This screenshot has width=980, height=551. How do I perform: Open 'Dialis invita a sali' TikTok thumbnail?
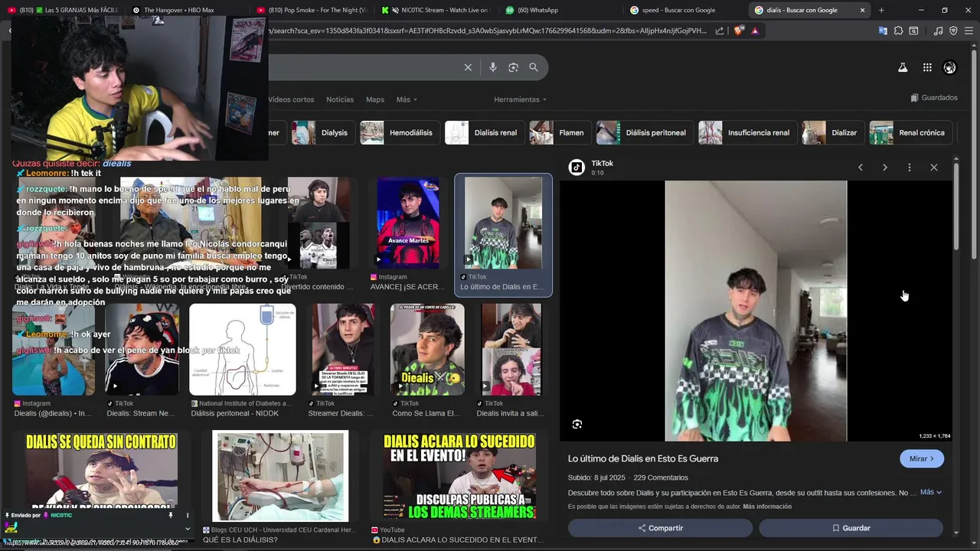(511, 350)
